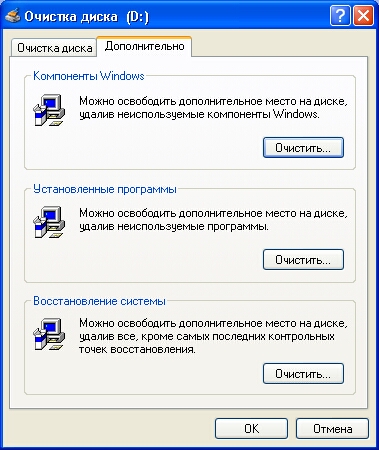Image resolution: width=379 pixels, height=450 pixels.
Task: Click the Установленные программы group label
Action: pos(105,189)
